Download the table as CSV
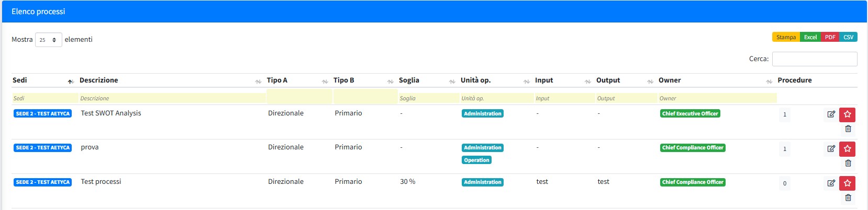 pos(848,37)
